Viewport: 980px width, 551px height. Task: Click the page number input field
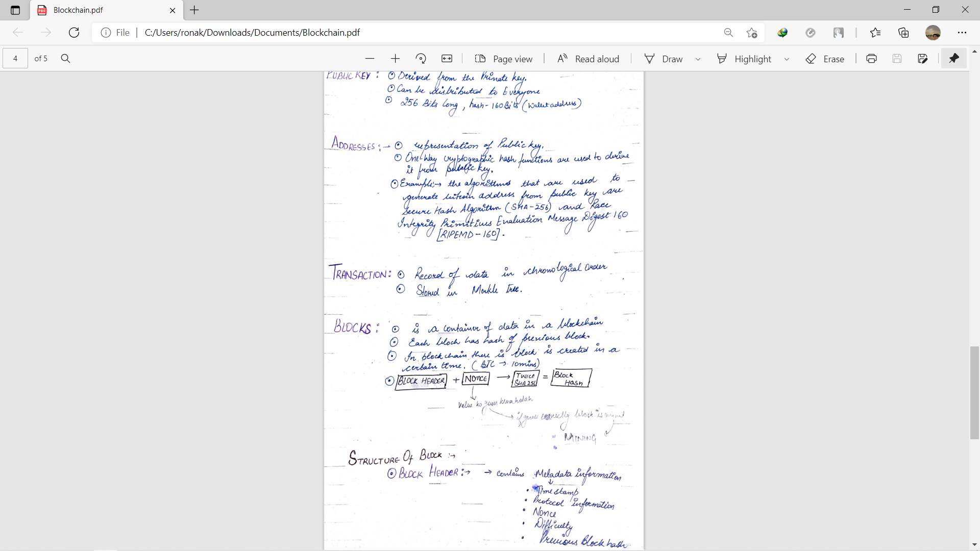[15, 59]
